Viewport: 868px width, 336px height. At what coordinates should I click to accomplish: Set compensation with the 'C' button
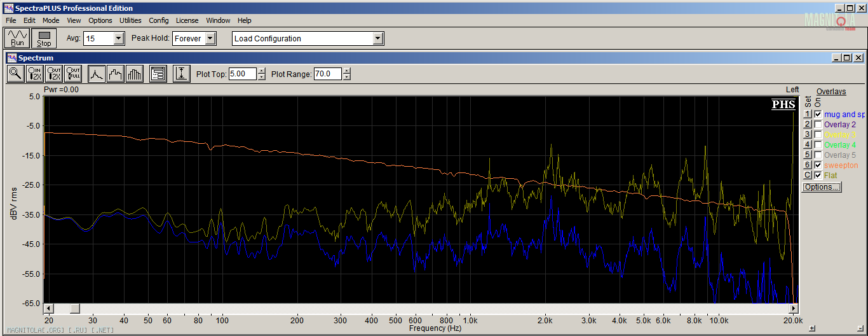(807, 175)
